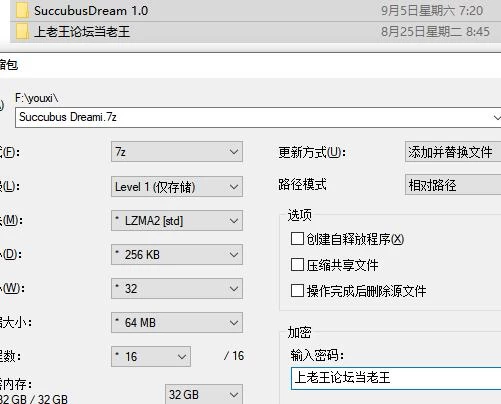Click the 输入密码: label
The width and height of the screenshot is (501, 404).
tap(317, 355)
